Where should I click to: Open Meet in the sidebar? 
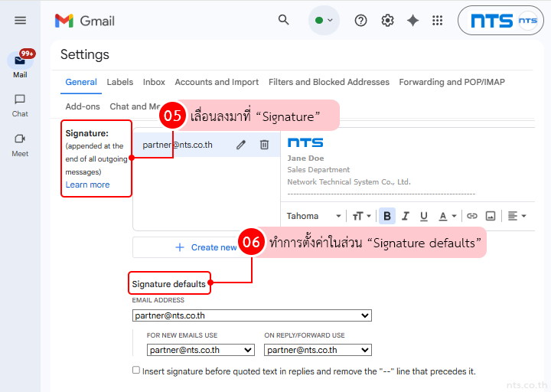tap(20, 145)
